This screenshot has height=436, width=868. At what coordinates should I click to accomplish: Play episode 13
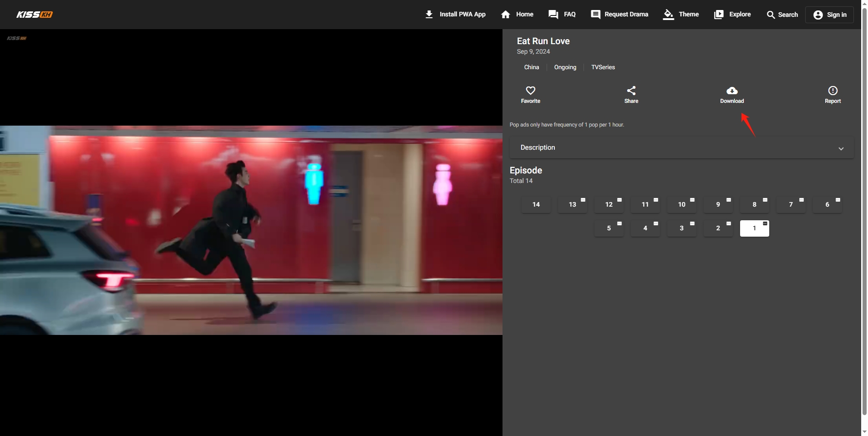[x=572, y=204]
